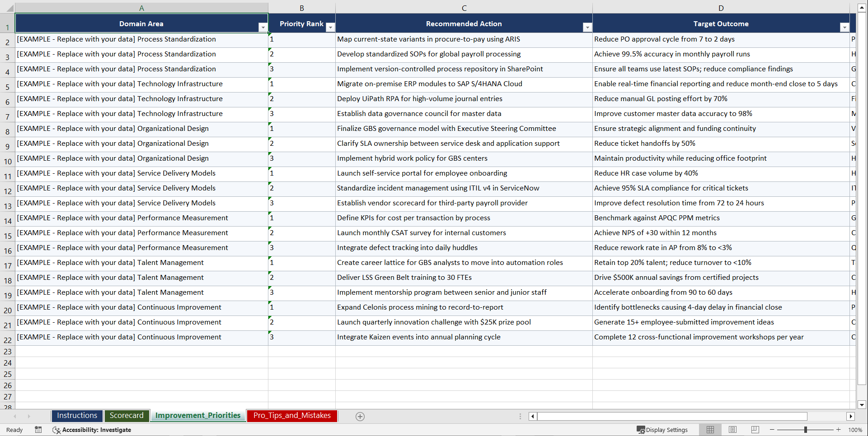
Task: Add a new worksheet with the plus button
Action: point(360,416)
